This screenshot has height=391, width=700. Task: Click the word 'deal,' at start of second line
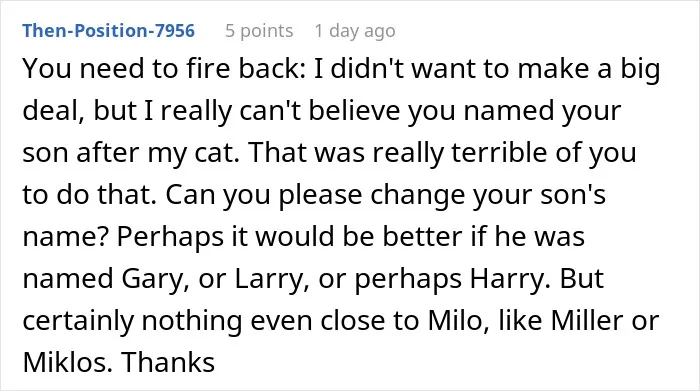click(x=53, y=111)
